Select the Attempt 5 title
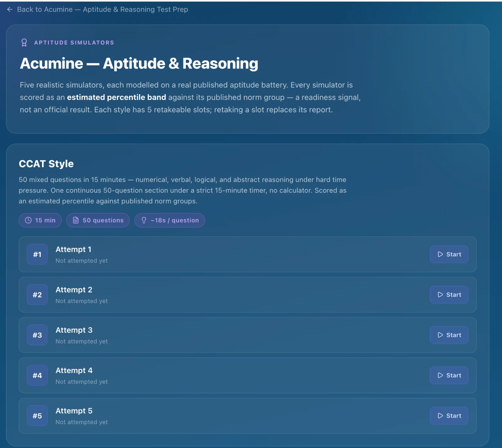Screen dimensions: 502x448 [74, 411]
